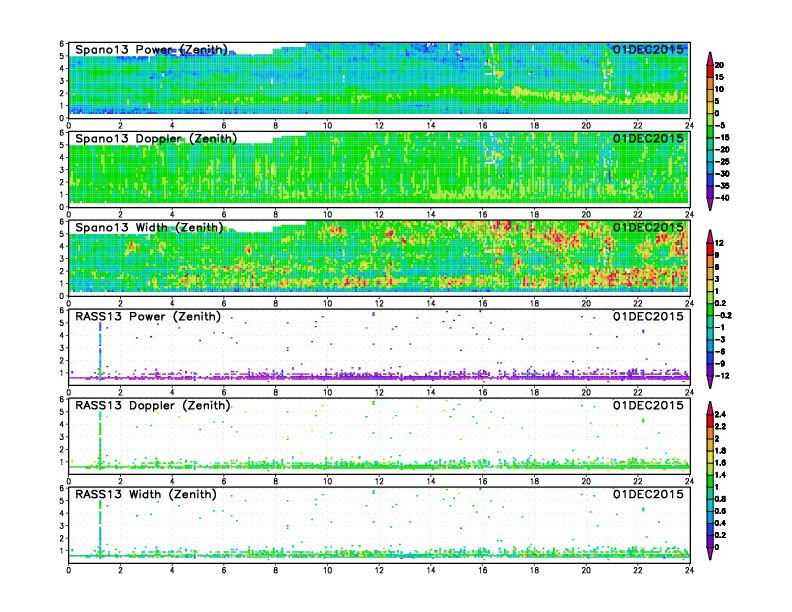792x612 pixels.
Task: Click the "Spano13 Power (Zenith)" panel title
Action: point(152,50)
